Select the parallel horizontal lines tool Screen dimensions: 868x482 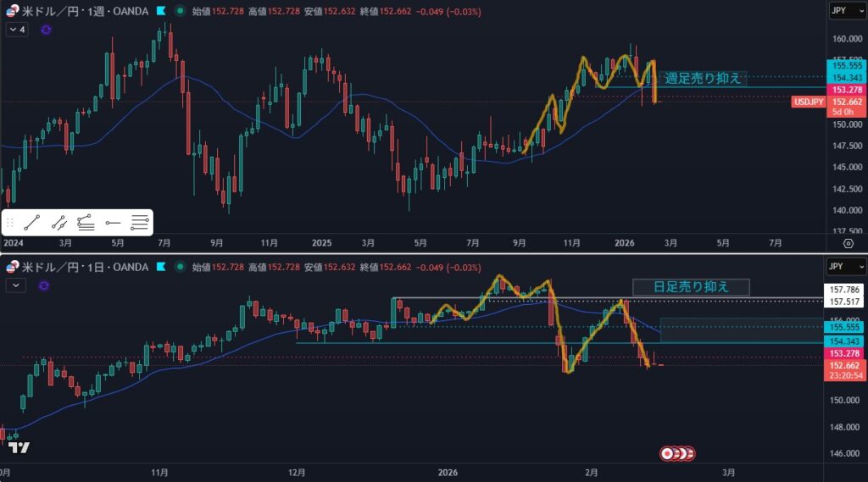tap(140, 223)
